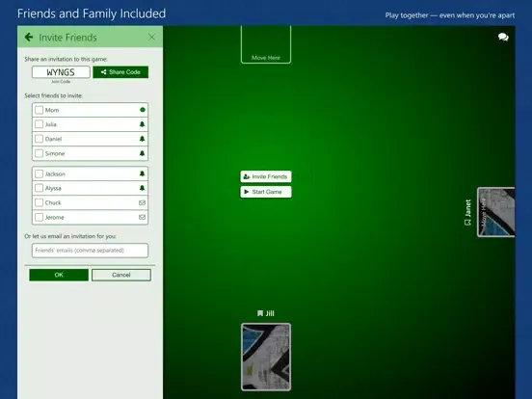Check the Jerome checkbox
This screenshot has width=532, height=399.
39,217
